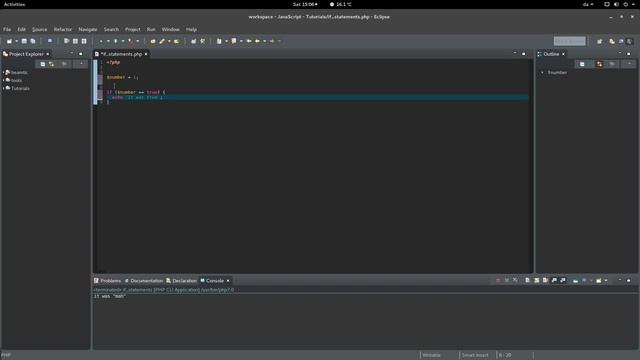Screen dimensions: 640x360
Task: Open the Project menu
Action: click(x=133, y=29)
